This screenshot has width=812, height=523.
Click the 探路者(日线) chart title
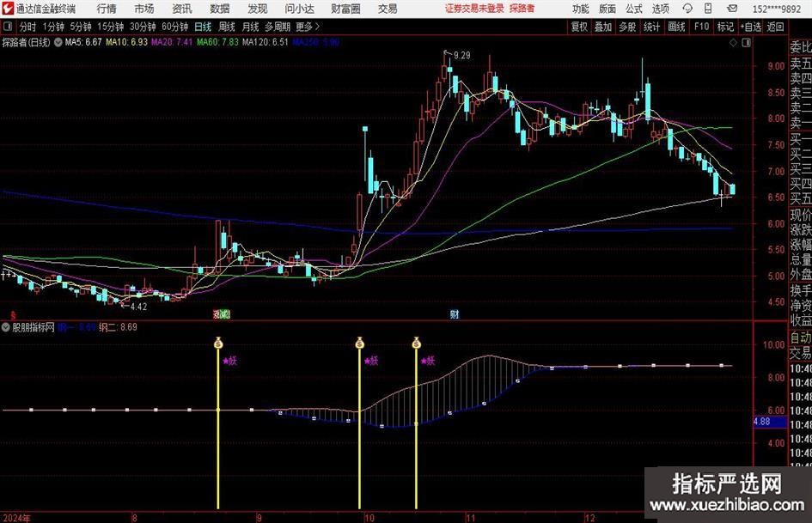tap(27, 42)
